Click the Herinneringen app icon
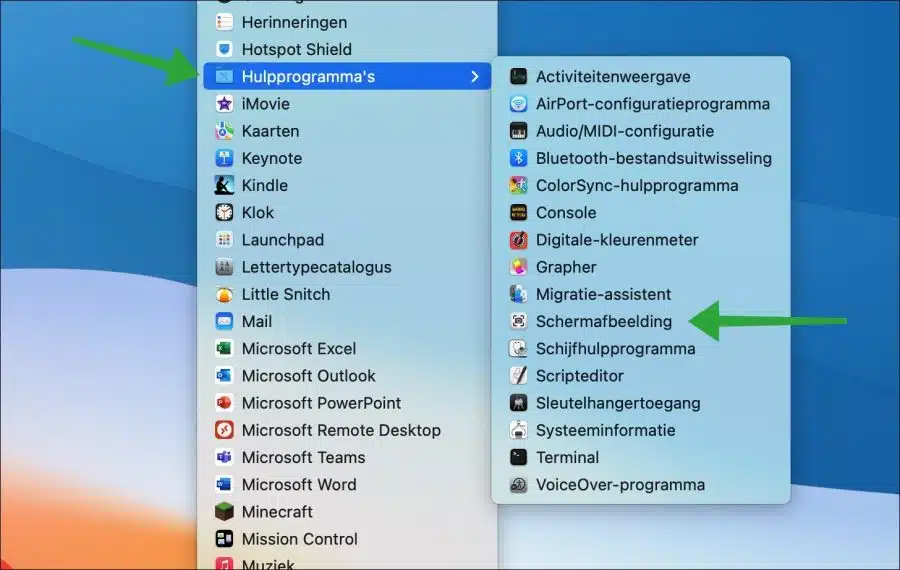Viewport: 900px width, 570px height. (224, 22)
